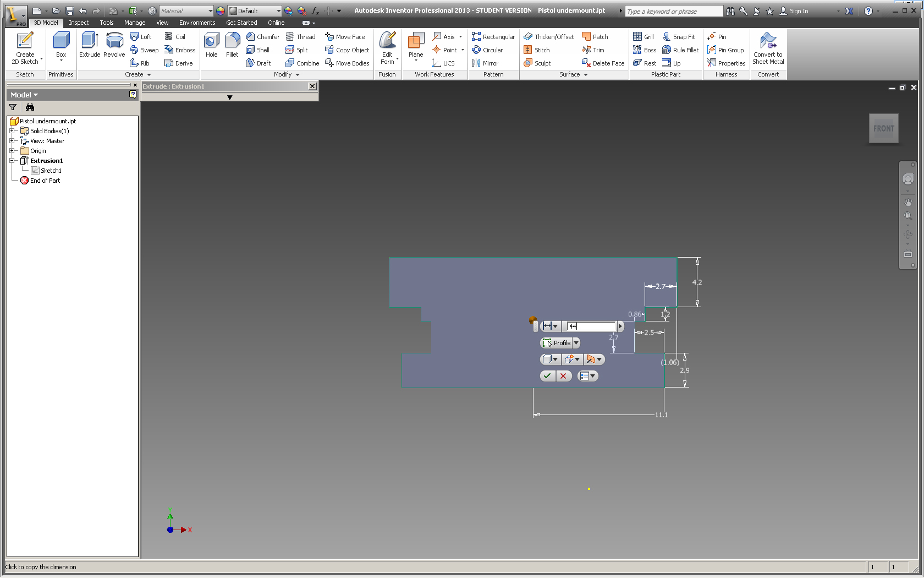924x578 pixels.
Task: Click the color wheel appearance icon
Action: click(220, 11)
